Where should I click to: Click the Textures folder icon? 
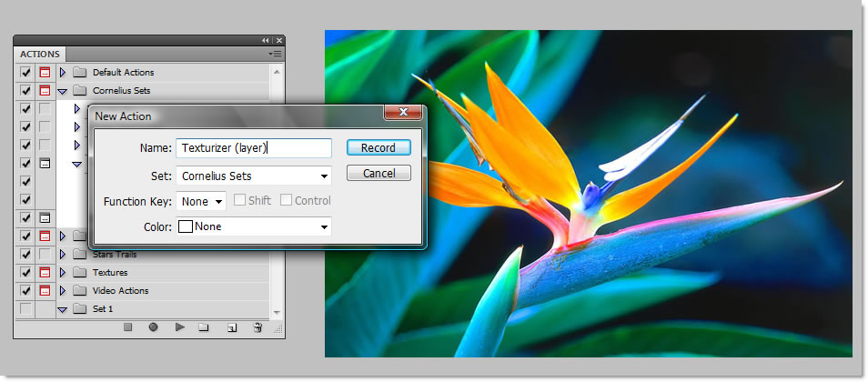pyautogui.click(x=80, y=272)
